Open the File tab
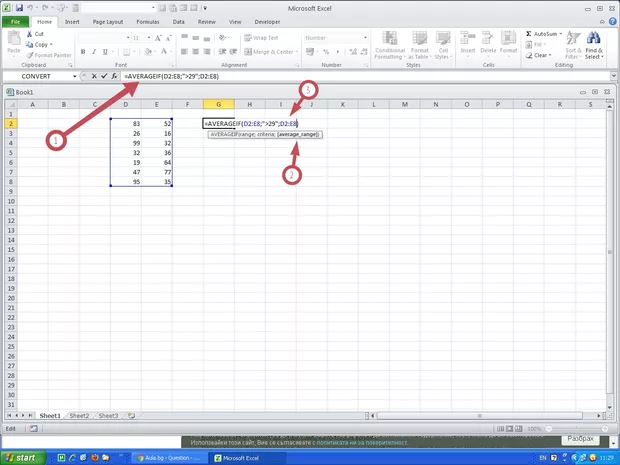 click(x=15, y=22)
